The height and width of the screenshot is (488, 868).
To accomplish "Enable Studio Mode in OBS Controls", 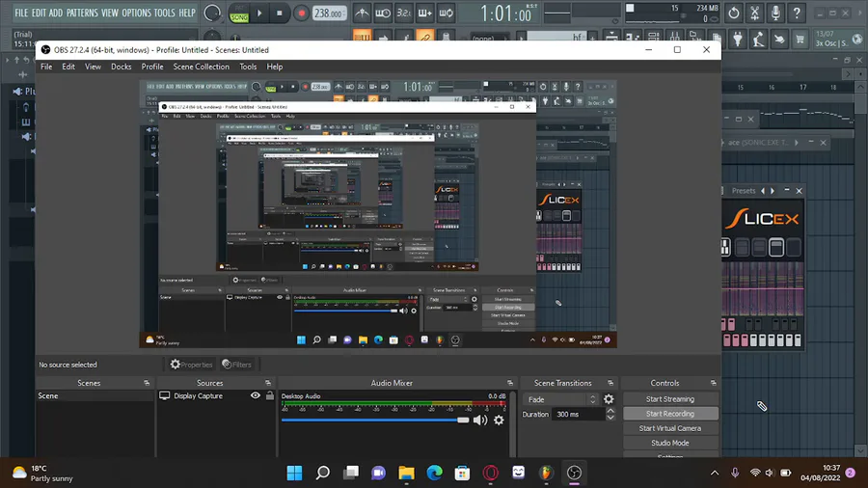I will point(670,443).
